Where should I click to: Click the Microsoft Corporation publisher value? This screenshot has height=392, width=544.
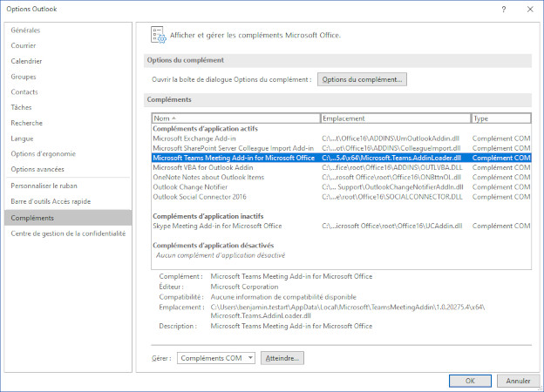coord(244,287)
